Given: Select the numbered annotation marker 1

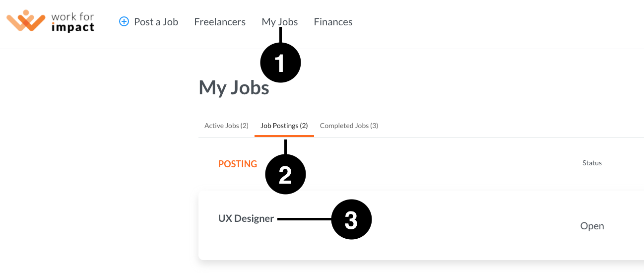Looking at the screenshot, I should [281, 63].
